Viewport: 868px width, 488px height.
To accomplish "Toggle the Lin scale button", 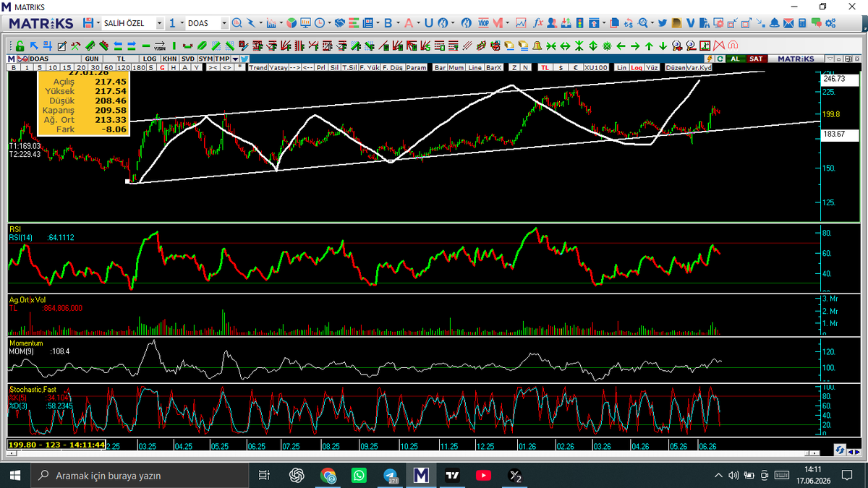I will click(x=621, y=67).
